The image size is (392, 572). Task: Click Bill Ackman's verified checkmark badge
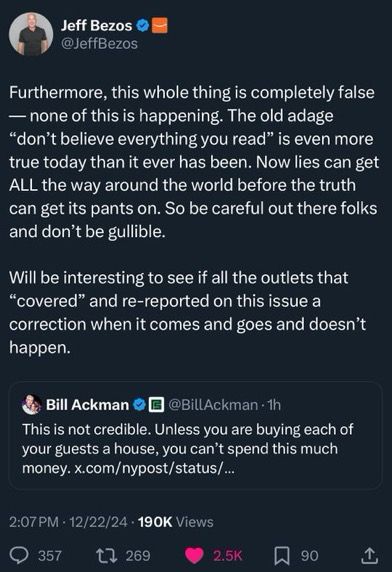(139, 405)
